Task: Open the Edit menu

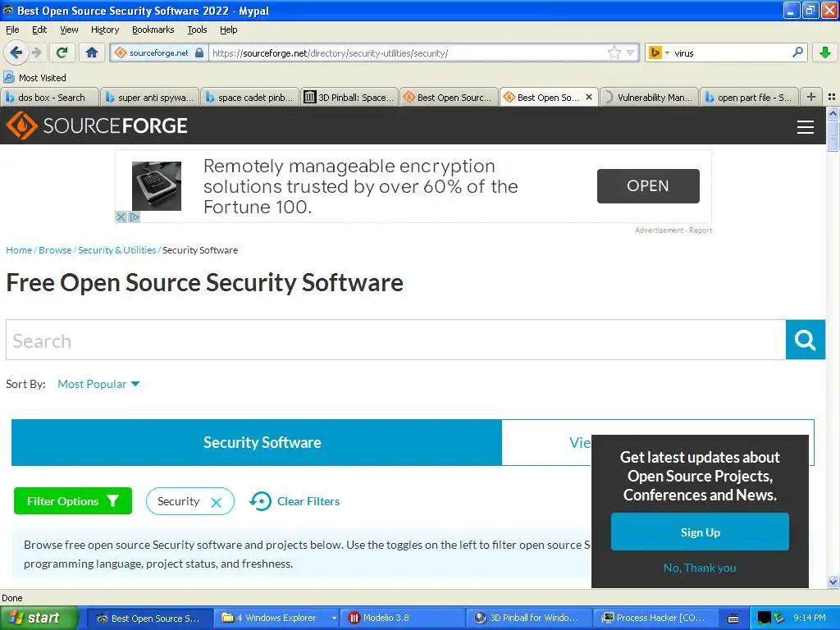Action: (x=39, y=30)
